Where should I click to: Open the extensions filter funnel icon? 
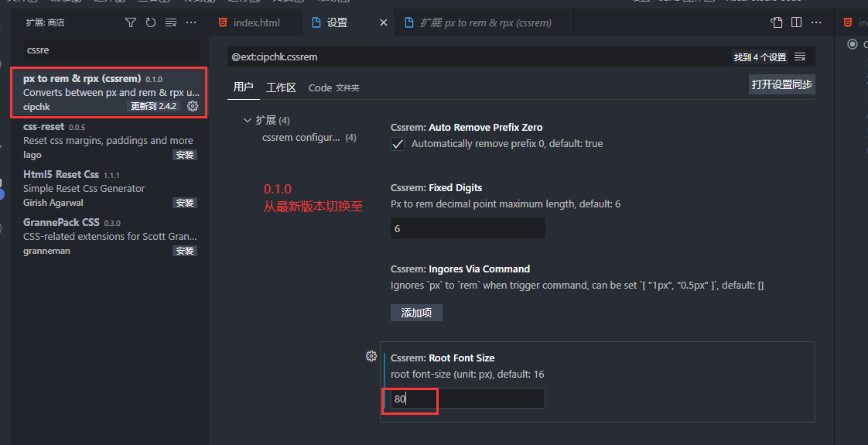[131, 22]
